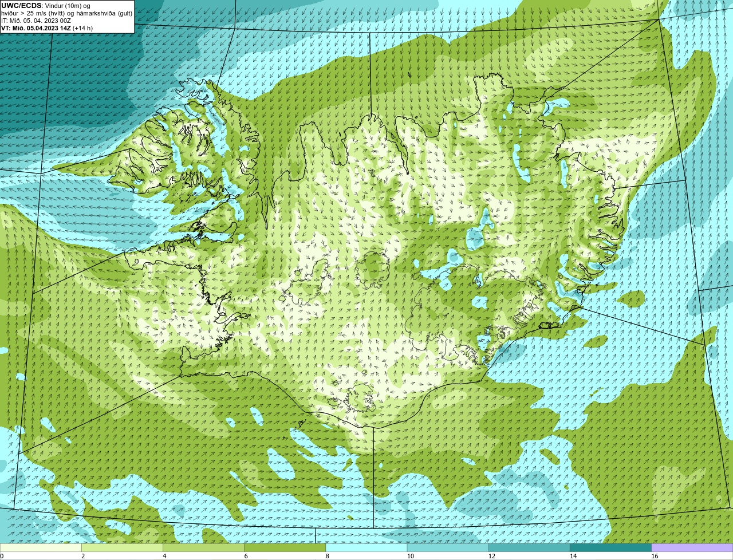Click the lavender legend swatch above 16 m/s
Image resolution: width=733 pixels, height=560 pixels.
click(692, 548)
